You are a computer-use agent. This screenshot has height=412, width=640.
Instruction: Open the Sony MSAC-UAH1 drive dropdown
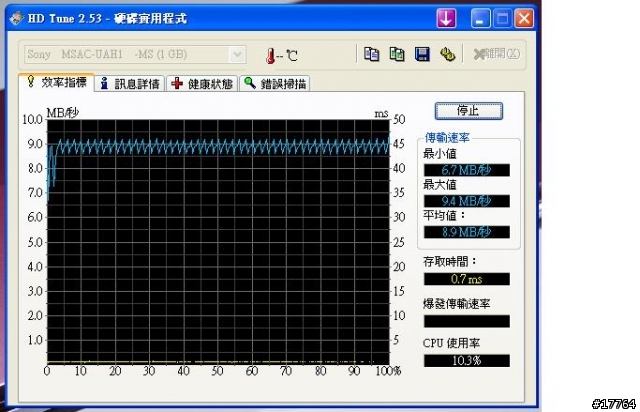click(135, 54)
